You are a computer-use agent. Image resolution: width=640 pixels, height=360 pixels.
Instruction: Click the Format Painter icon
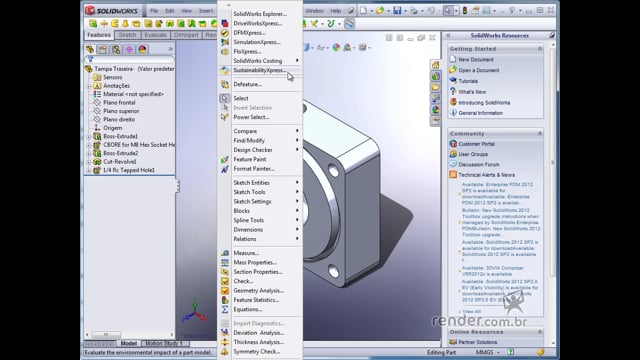225,169
